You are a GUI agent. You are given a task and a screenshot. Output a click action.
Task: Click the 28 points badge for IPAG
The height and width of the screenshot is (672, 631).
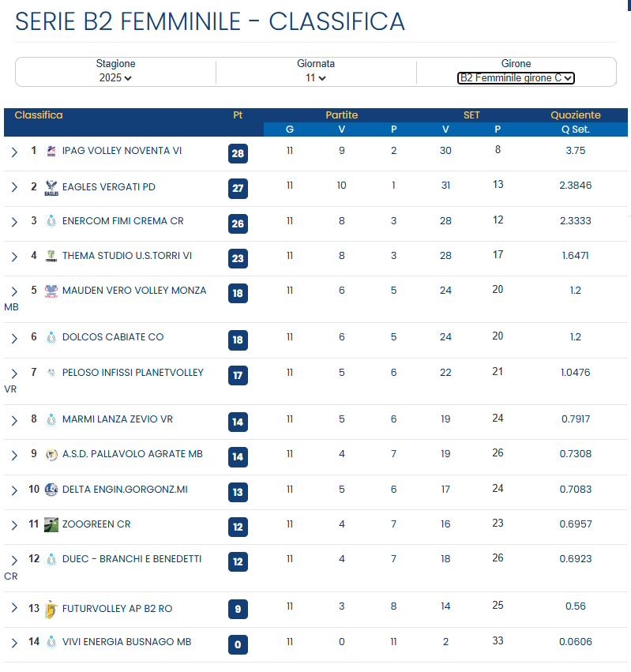[238, 153]
